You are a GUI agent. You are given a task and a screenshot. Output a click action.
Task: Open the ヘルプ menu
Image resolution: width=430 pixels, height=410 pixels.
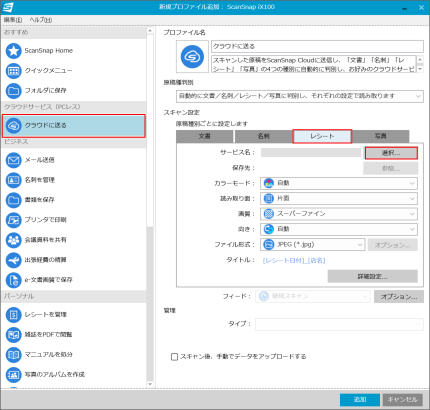coord(41,20)
